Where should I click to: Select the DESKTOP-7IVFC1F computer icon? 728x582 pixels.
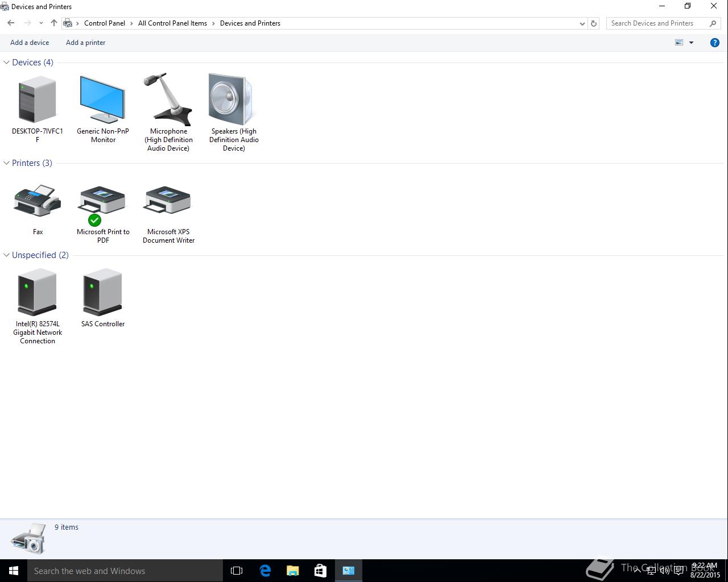pyautogui.click(x=38, y=100)
